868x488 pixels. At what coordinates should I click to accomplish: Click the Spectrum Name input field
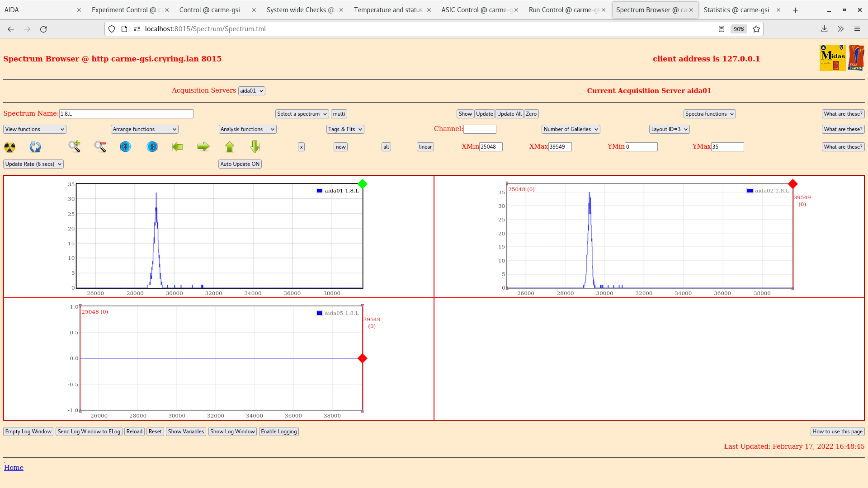click(x=126, y=114)
